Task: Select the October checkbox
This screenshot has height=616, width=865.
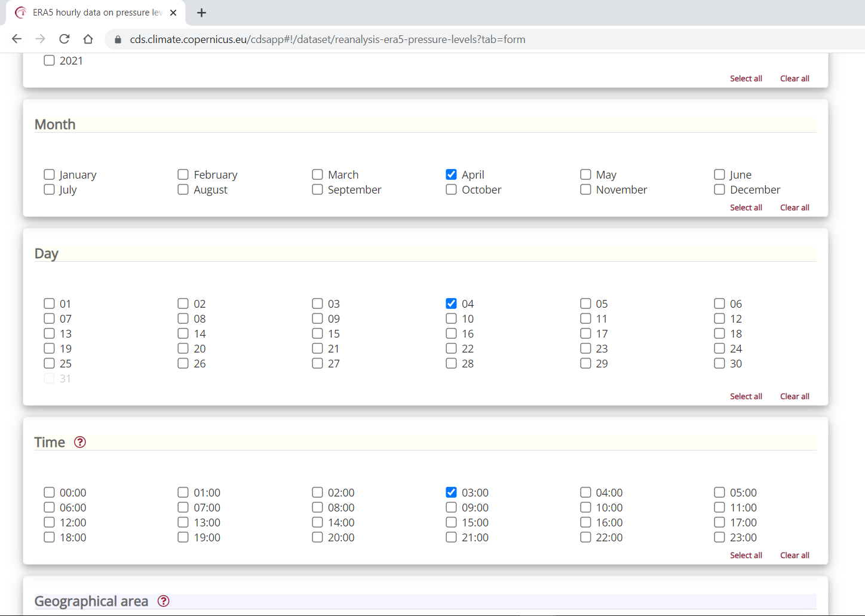Action: pos(451,189)
